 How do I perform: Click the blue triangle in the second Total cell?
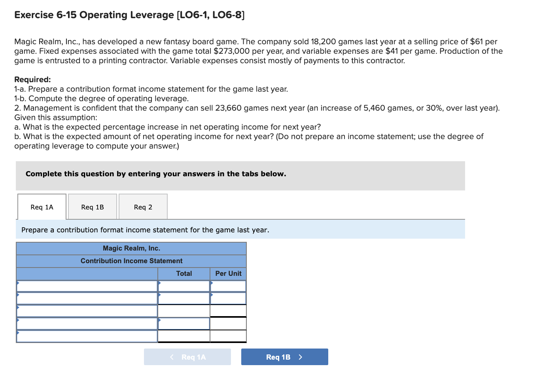[159, 296]
